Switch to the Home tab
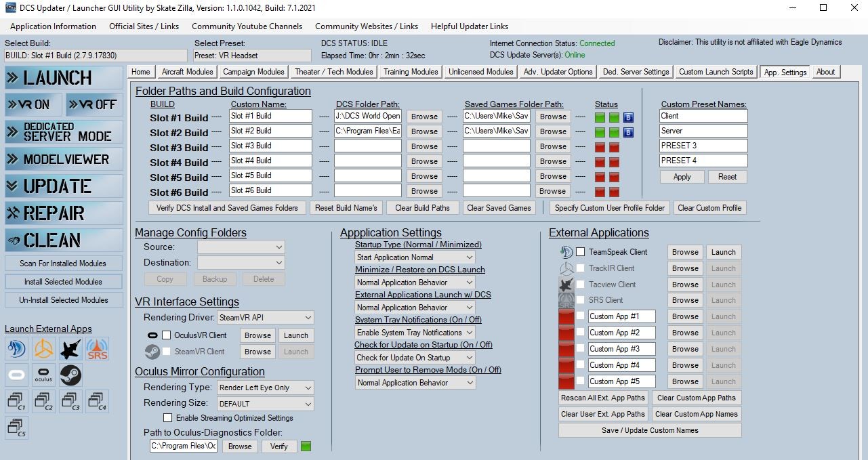Image resolution: width=868 pixels, height=460 pixels. point(141,72)
